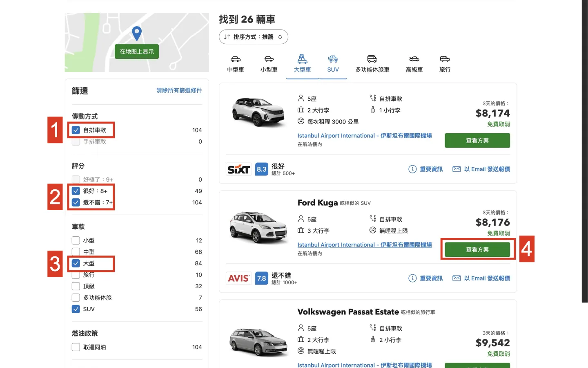Click the 8.3 rating badge

tap(262, 169)
